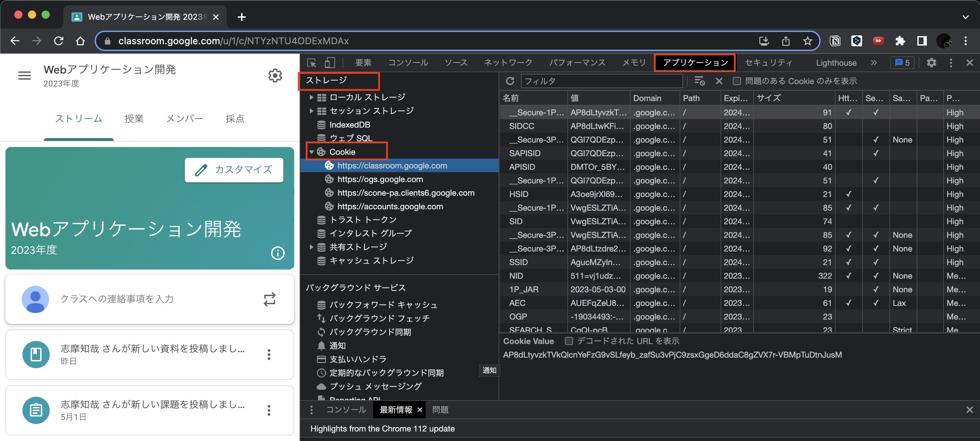Click the cookie フィルタ input field

[601, 81]
